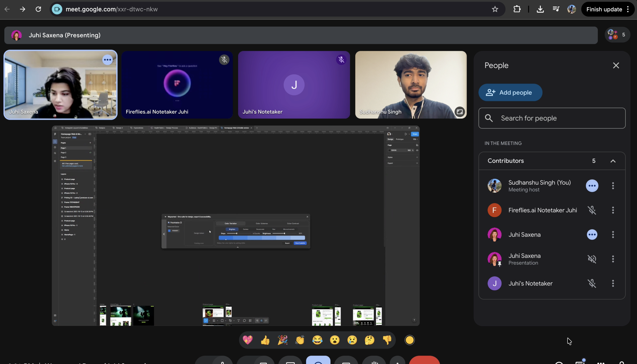Image resolution: width=637 pixels, height=364 pixels.
Task: Open more options for Sudhanshu Singh (You)
Action: [x=613, y=186]
